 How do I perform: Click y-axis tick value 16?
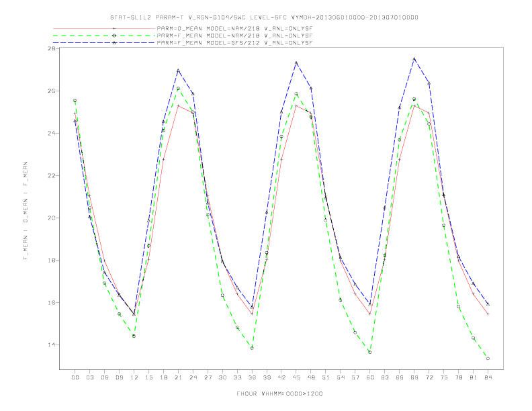click(52, 302)
